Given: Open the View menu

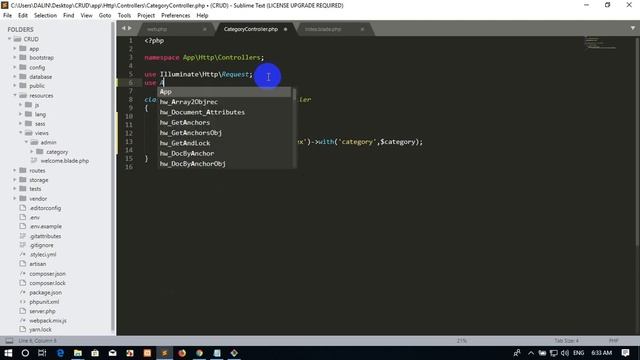Looking at the screenshot, I should [87, 16].
